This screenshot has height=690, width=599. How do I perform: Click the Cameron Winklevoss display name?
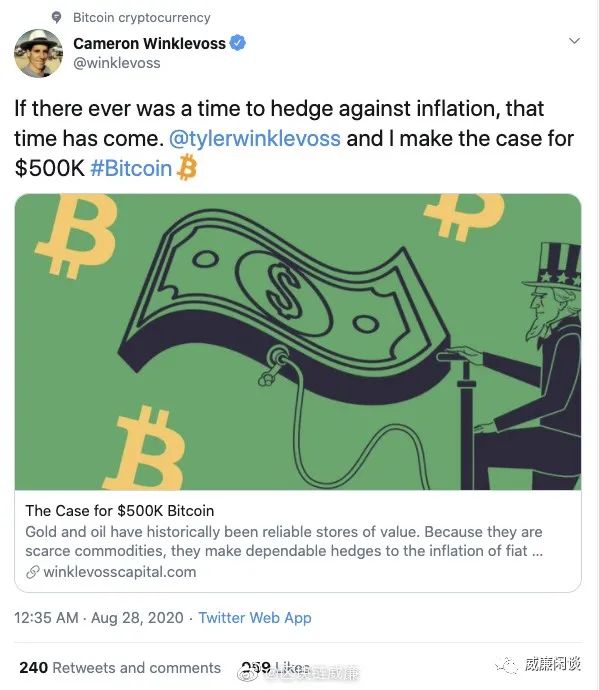coord(149,44)
